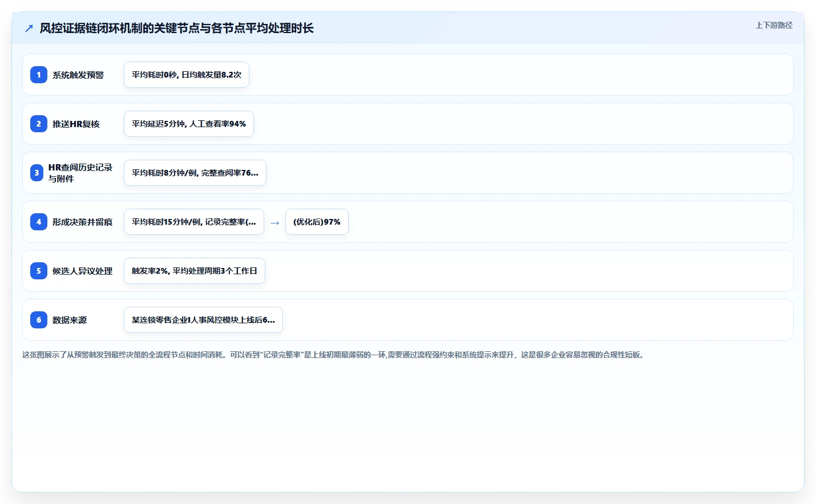Select the 候选人异议处理 step label
The width and height of the screenshot is (816, 504).
[x=82, y=271]
